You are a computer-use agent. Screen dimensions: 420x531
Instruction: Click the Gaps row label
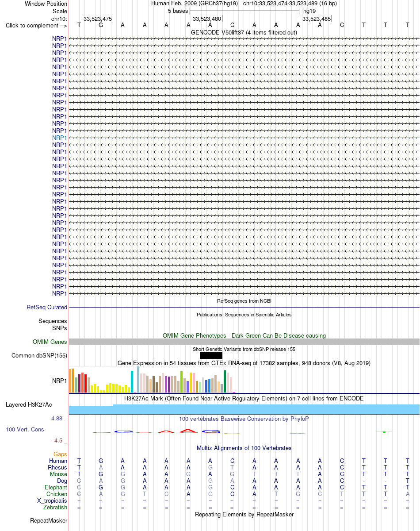click(x=60, y=454)
